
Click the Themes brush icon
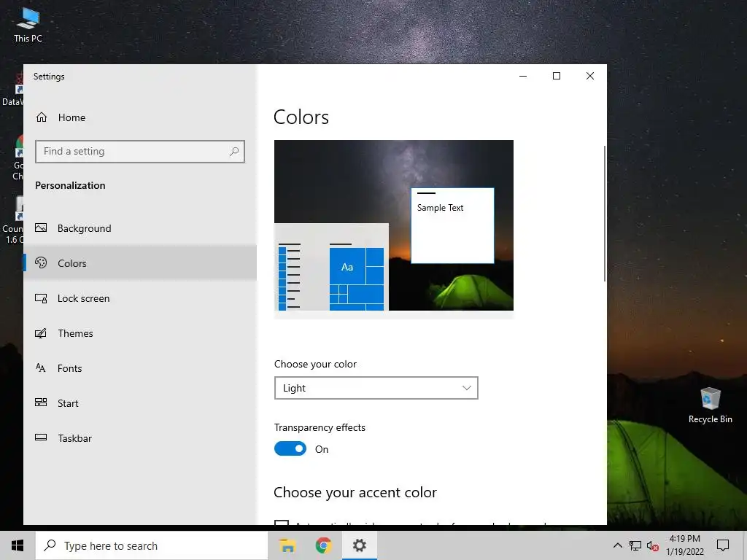tap(41, 332)
